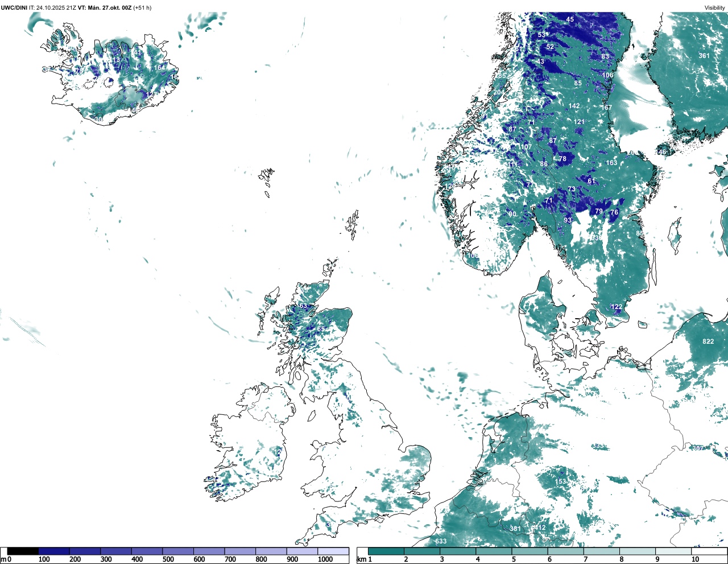Screen dimensions: 728x564
Task: Click the '167' value on Swedish coast
Action: 607,108
